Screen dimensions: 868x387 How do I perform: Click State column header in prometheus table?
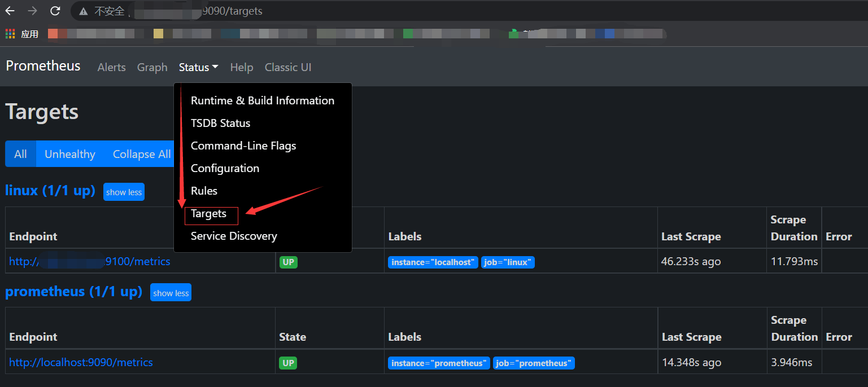[293, 337]
